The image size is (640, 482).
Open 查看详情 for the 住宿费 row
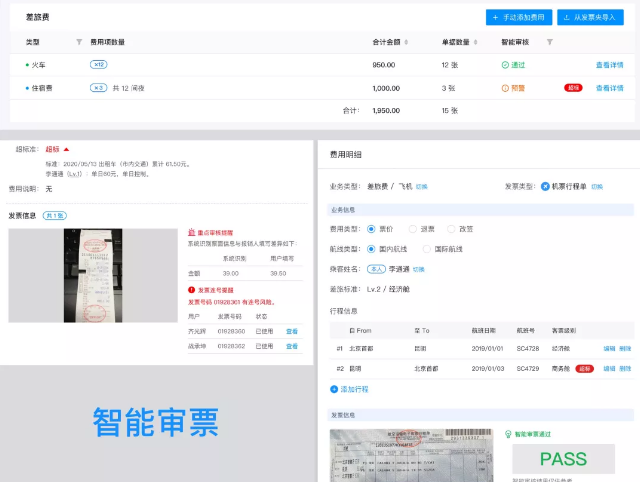pyautogui.click(x=609, y=88)
